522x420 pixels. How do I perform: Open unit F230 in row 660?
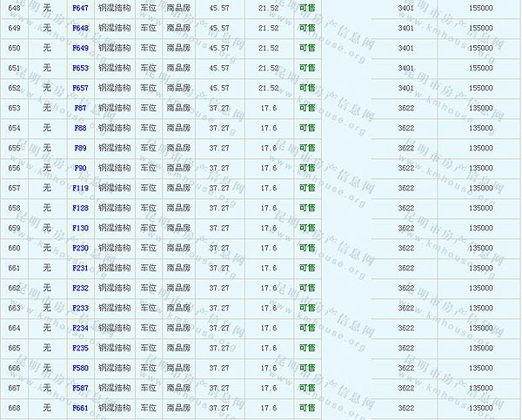pos(80,248)
